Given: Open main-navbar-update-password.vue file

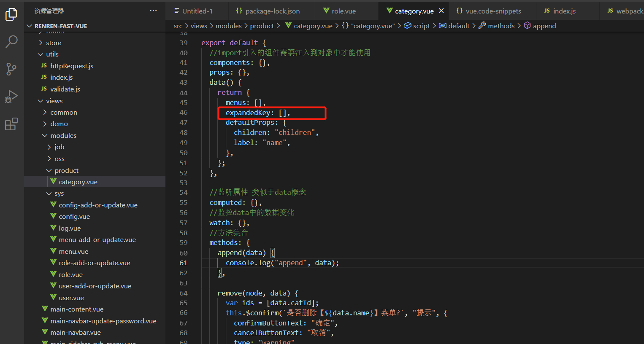Looking at the screenshot, I should coord(95,321).
